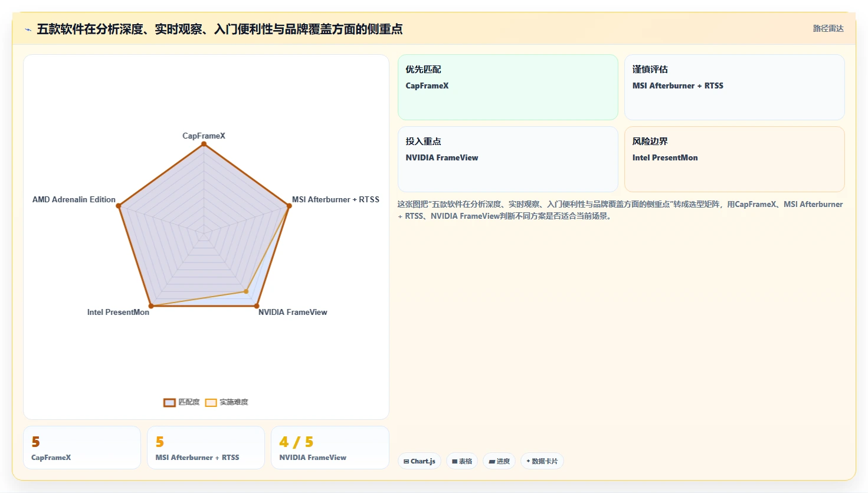This screenshot has width=868, height=493.
Task: Open the 投入重点 NVIDIA FrameView card
Action: pyautogui.click(x=508, y=159)
